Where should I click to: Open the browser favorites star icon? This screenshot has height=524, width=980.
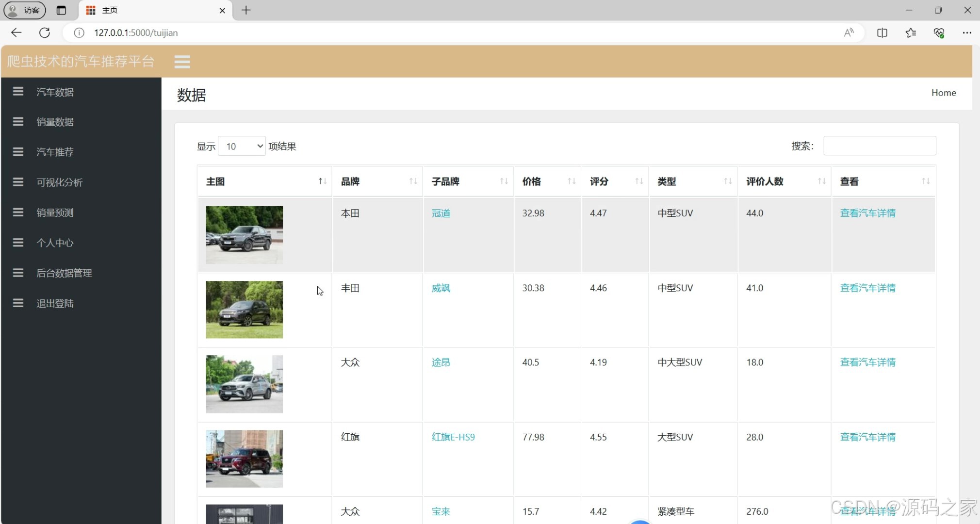pyautogui.click(x=911, y=33)
